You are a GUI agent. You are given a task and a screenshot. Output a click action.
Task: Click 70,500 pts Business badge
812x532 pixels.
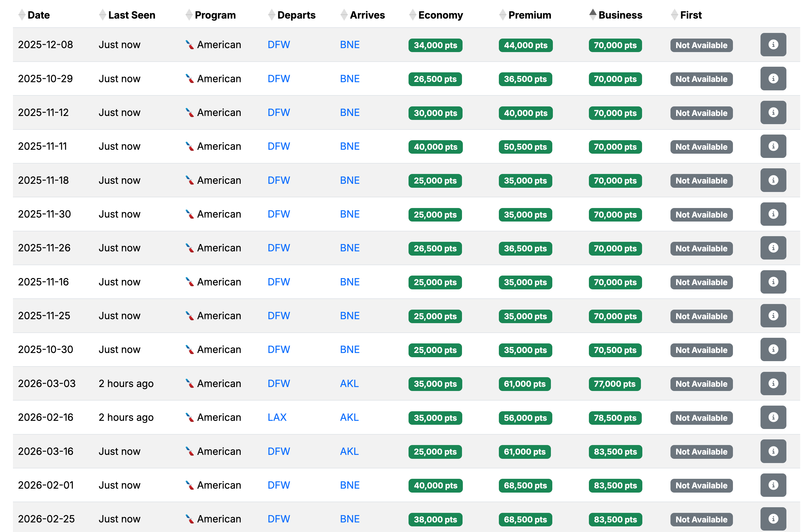click(614, 350)
